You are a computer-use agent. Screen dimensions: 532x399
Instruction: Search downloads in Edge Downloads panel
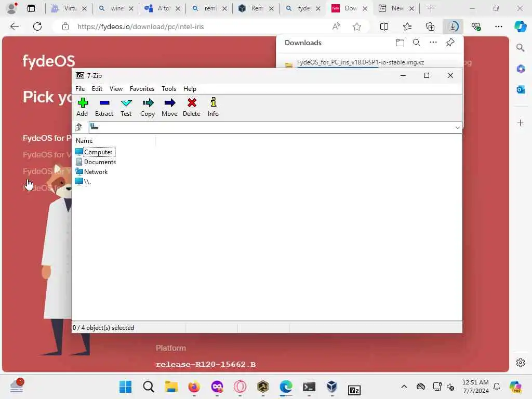click(x=417, y=43)
